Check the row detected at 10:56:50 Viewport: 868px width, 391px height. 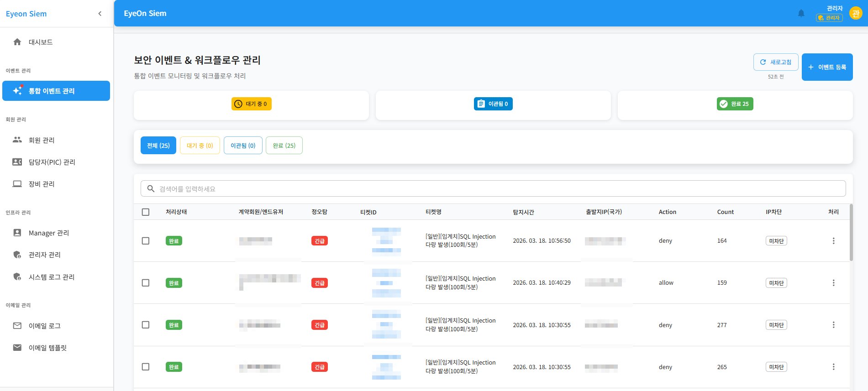point(146,241)
